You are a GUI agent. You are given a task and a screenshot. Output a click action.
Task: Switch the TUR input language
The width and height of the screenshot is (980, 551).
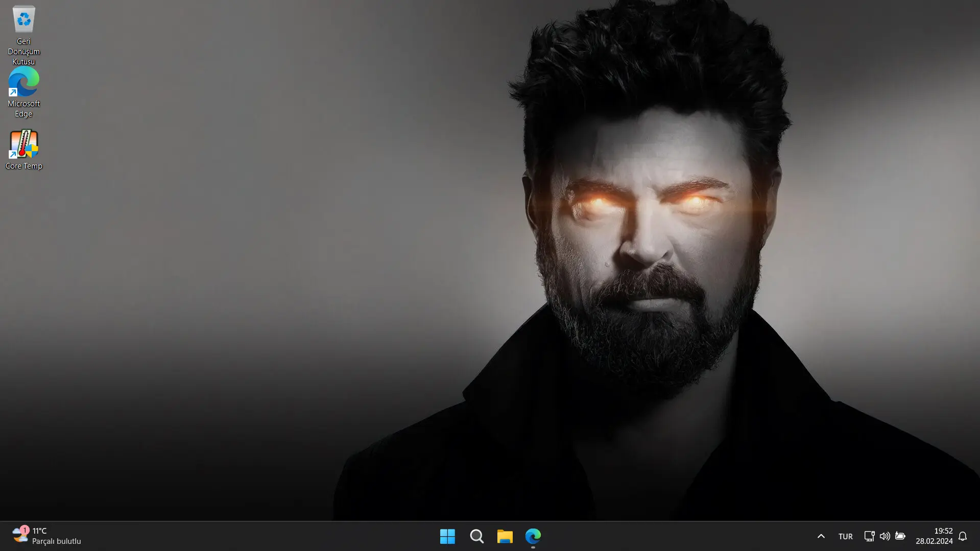[845, 536]
